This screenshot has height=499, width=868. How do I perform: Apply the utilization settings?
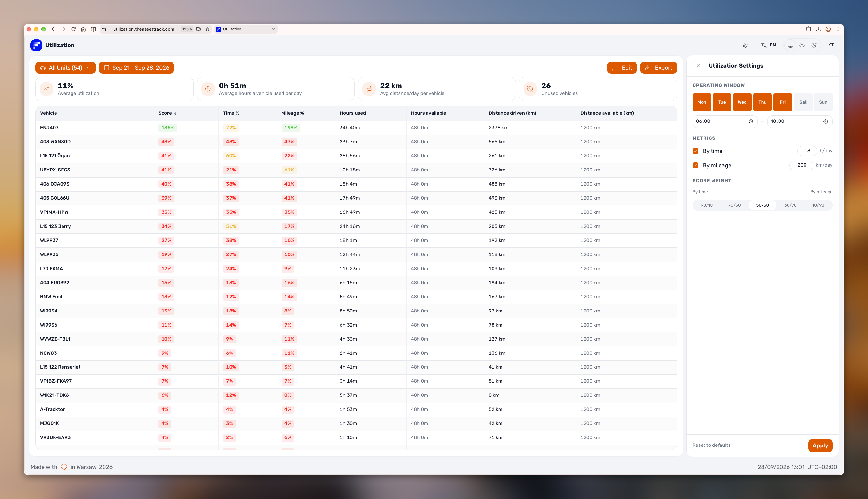coord(820,445)
